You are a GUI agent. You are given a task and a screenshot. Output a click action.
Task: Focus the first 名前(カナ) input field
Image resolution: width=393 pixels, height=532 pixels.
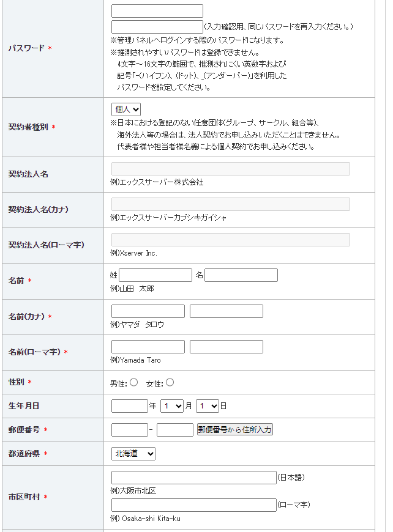[148, 311]
